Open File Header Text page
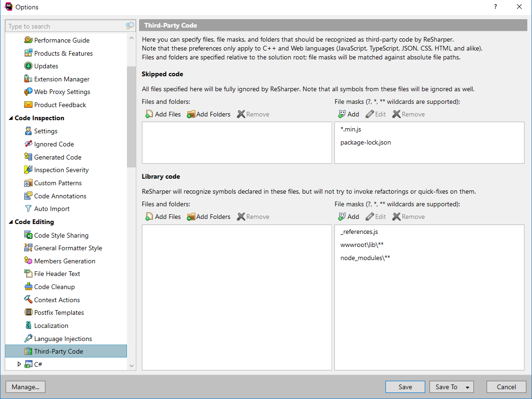 tap(52, 274)
